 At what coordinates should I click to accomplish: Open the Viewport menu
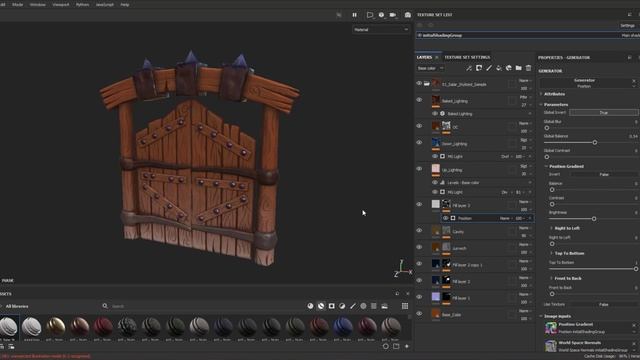(x=61, y=4)
